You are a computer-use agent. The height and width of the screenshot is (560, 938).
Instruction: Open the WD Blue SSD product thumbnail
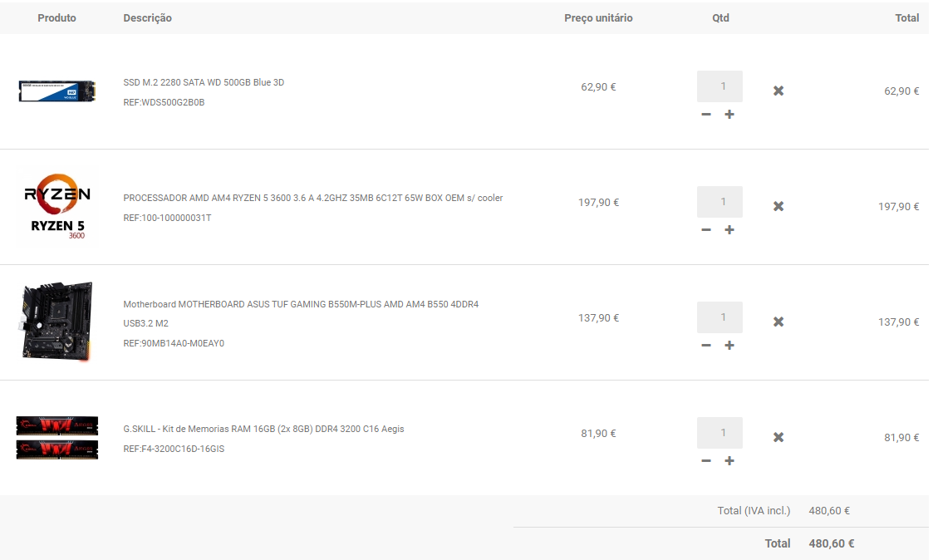click(56, 91)
